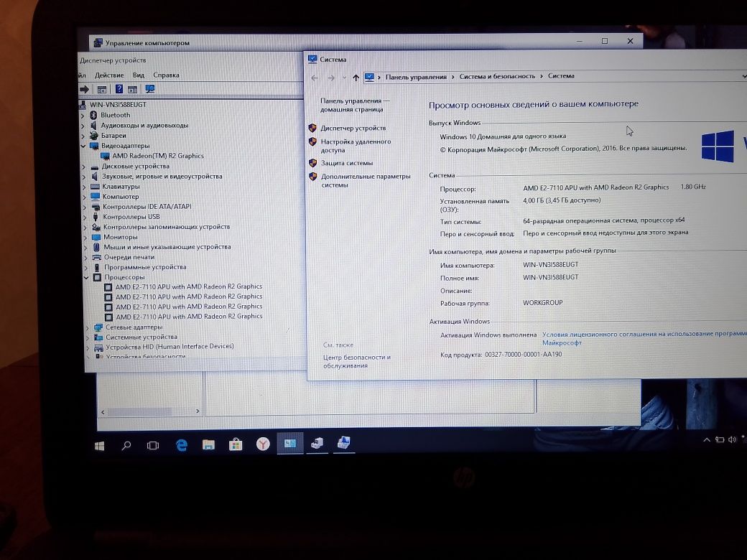Go back in Система window navigation
This screenshot has width=747, height=560.
coord(315,78)
